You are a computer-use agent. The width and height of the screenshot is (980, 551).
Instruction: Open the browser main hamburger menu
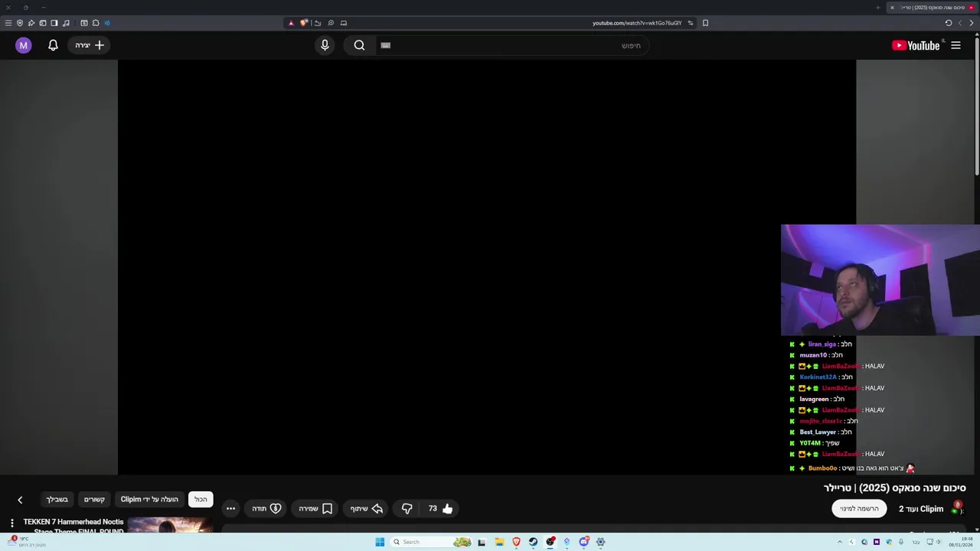click(8, 23)
